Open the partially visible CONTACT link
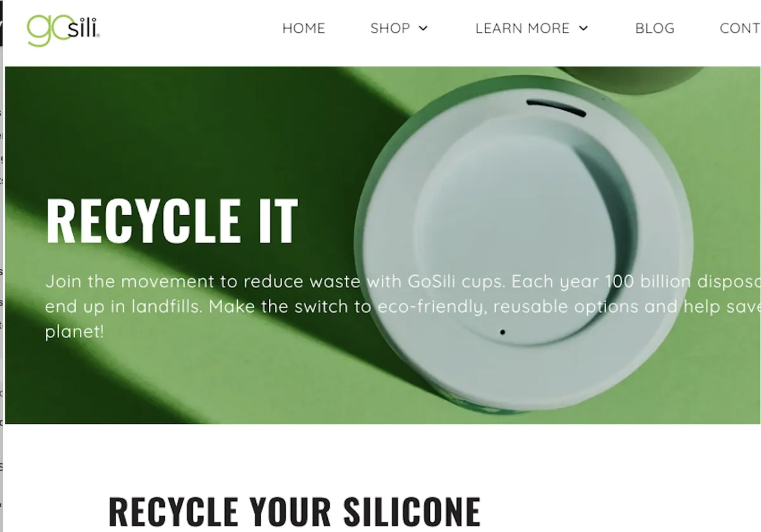Image resolution: width=761 pixels, height=532 pixels. click(x=740, y=29)
